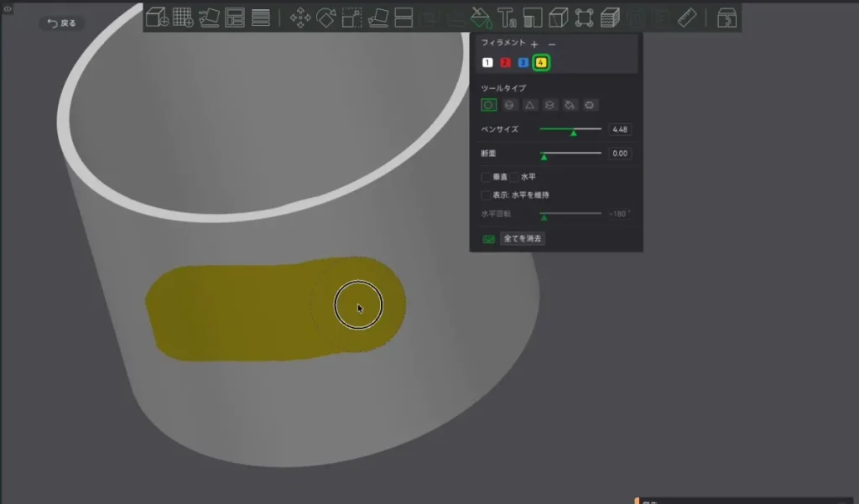The width and height of the screenshot is (859, 504).
Task: Click the pen size value field 4.48
Action: 620,129
